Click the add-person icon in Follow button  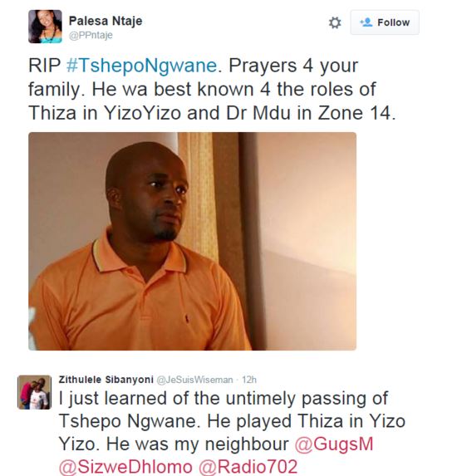point(366,22)
